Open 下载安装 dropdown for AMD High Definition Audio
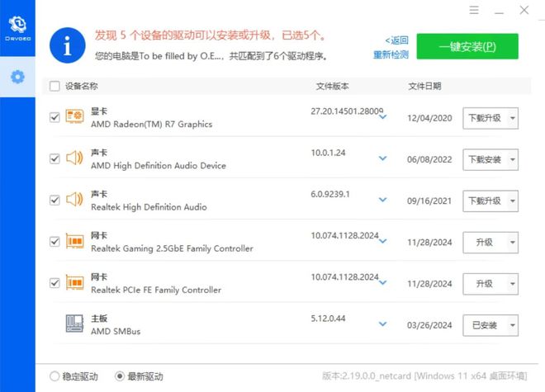The height and width of the screenshot is (392, 545). point(513,159)
